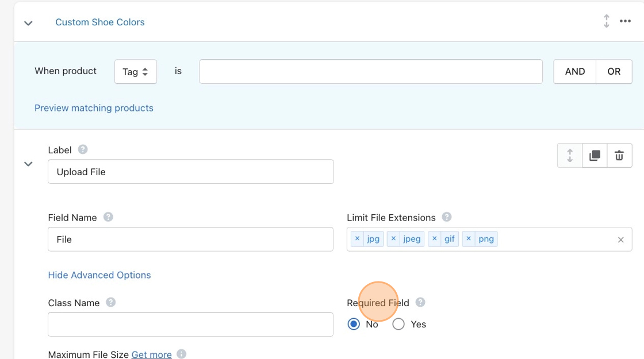Click the help icon next to Label
The image size is (644, 359).
83,150
